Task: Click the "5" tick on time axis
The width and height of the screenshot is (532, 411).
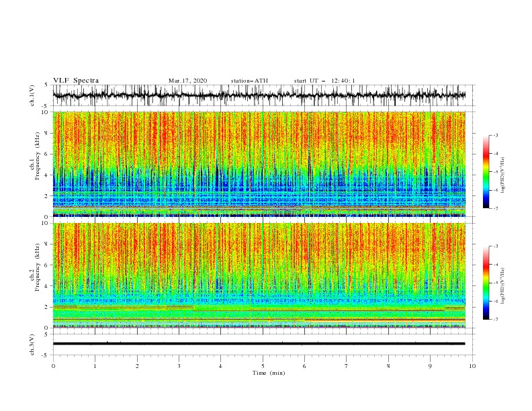Action: [263, 366]
